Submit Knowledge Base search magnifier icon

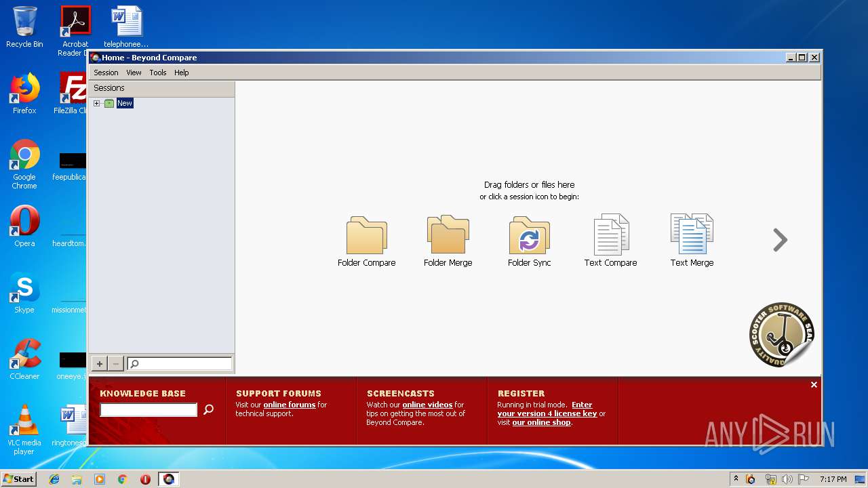[209, 409]
